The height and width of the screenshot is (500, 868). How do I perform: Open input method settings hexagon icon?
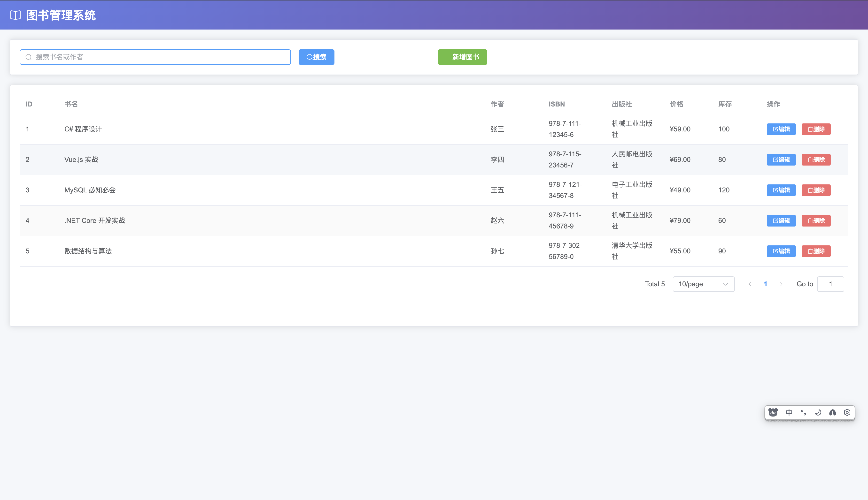[x=847, y=412]
